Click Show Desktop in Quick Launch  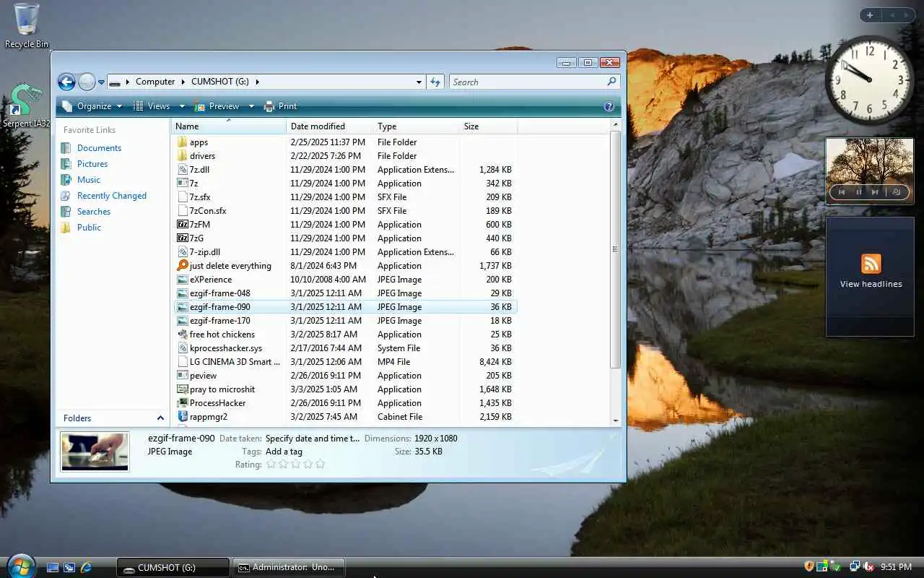click(53, 568)
